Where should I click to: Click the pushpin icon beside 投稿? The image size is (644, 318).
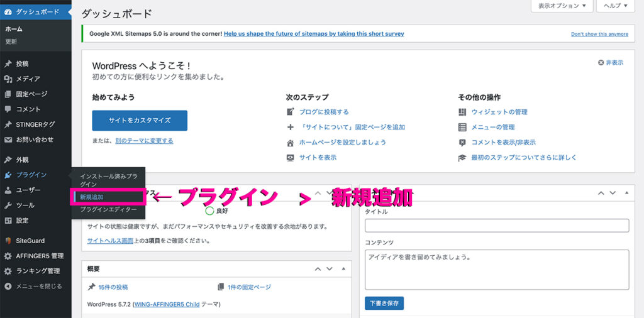pyautogui.click(x=8, y=63)
